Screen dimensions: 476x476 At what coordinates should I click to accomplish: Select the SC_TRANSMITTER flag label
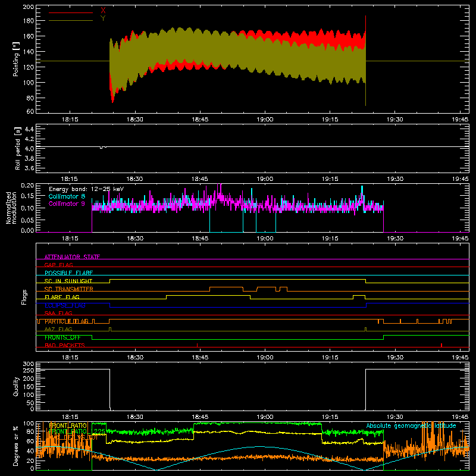pos(68,289)
